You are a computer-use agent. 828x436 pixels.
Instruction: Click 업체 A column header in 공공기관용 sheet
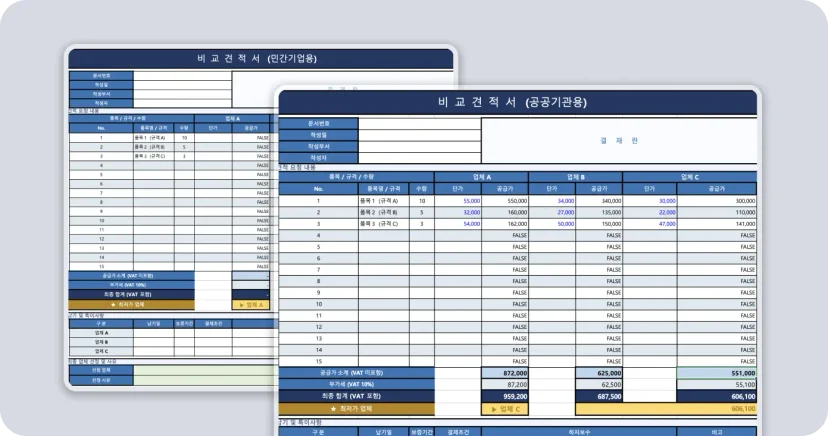pos(482,177)
